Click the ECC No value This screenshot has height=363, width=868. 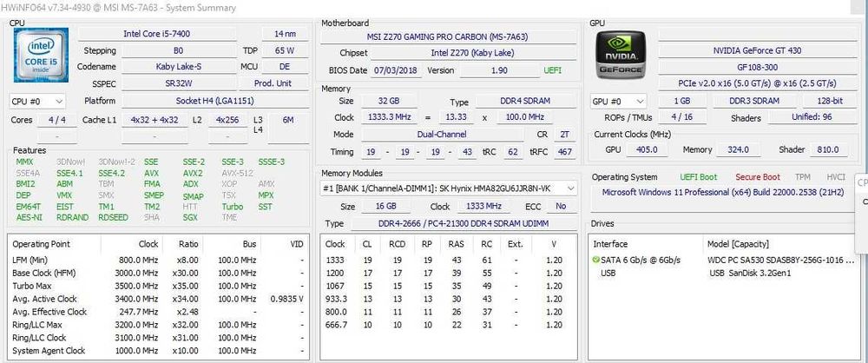tap(562, 206)
